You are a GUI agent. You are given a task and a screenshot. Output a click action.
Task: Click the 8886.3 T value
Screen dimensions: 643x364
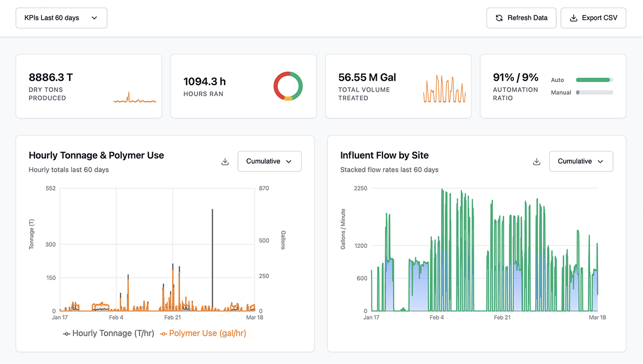51,78
